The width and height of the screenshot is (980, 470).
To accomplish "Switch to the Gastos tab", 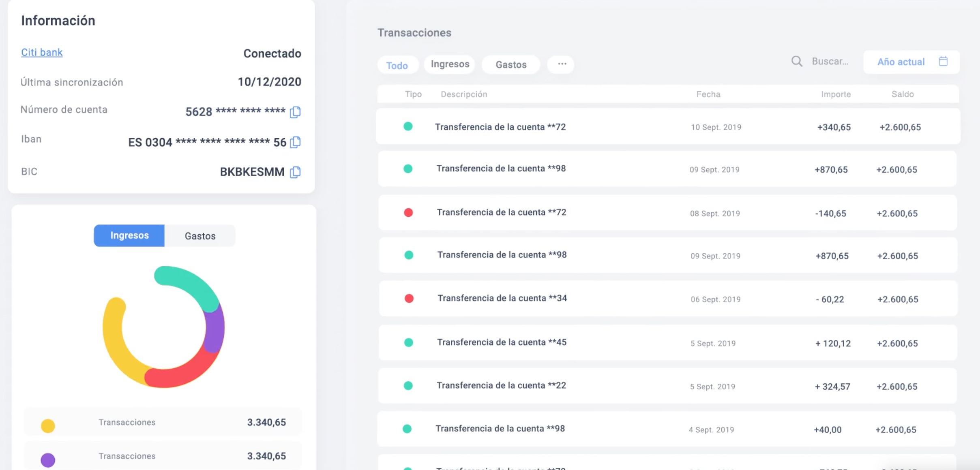I will [x=510, y=64].
